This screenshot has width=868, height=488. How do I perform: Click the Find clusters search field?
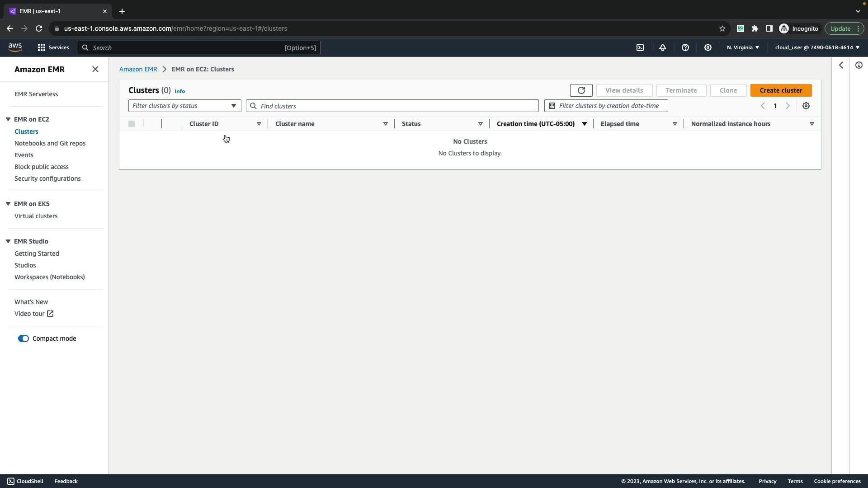(x=392, y=106)
